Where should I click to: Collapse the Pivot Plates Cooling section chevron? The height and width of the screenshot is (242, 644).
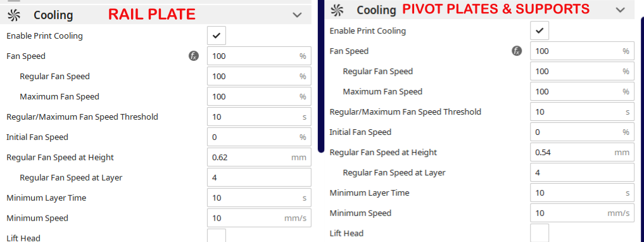click(x=620, y=10)
